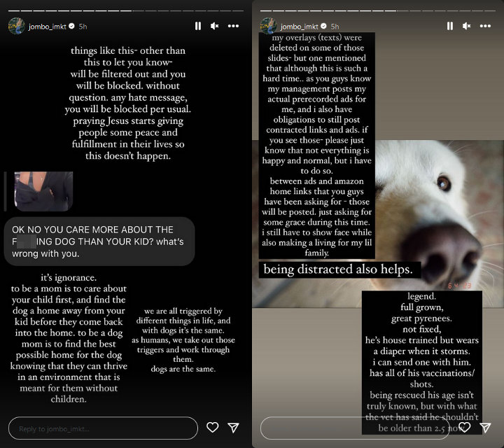The width and height of the screenshot is (504, 448).
Task: Share the left story via paper plane
Action: (x=233, y=427)
